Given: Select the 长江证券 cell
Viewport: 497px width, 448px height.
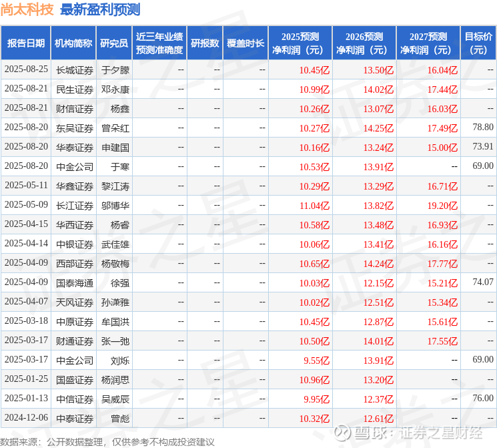Looking at the screenshot, I should 75,206.
